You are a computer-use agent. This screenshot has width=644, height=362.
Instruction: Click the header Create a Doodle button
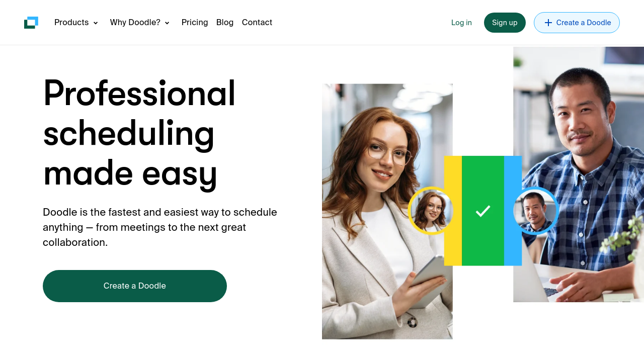click(577, 23)
